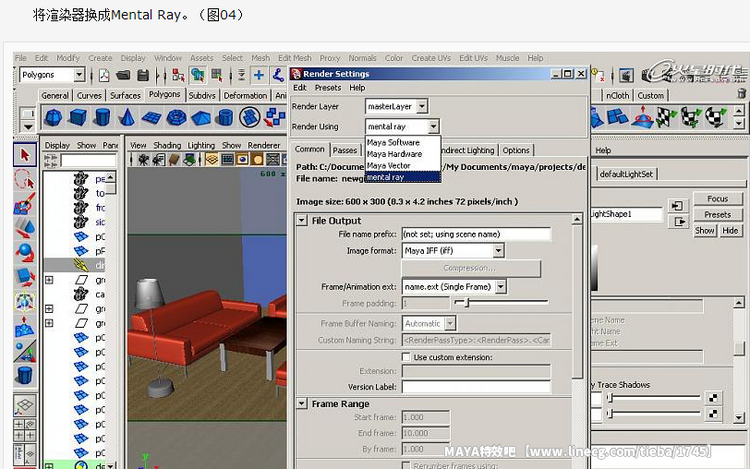Open the Render Using dropdown arrow
750x469 pixels.
point(433,127)
